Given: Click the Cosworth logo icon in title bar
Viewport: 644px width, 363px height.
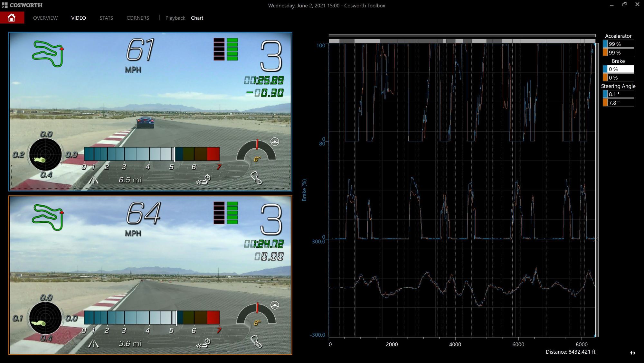Looking at the screenshot, I should click(5, 5).
